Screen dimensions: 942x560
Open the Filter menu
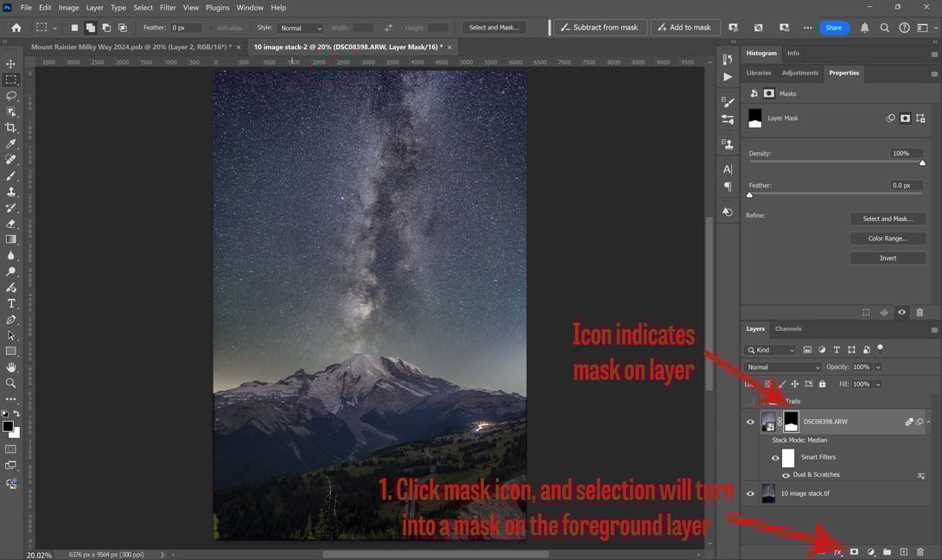pyautogui.click(x=168, y=8)
